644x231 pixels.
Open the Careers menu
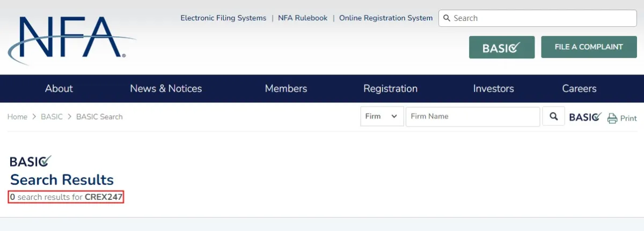click(x=579, y=88)
